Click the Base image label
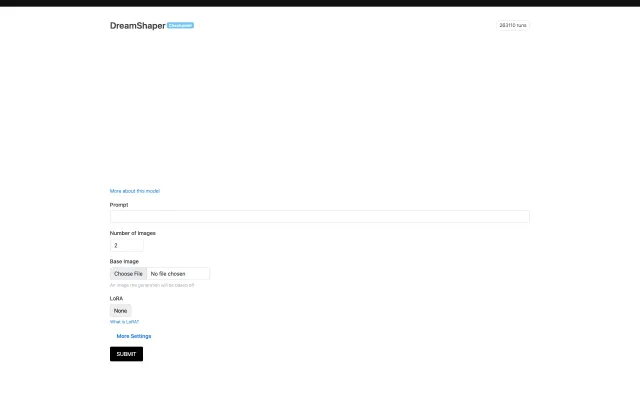Image resolution: width=640 pixels, height=400 pixels. click(124, 261)
